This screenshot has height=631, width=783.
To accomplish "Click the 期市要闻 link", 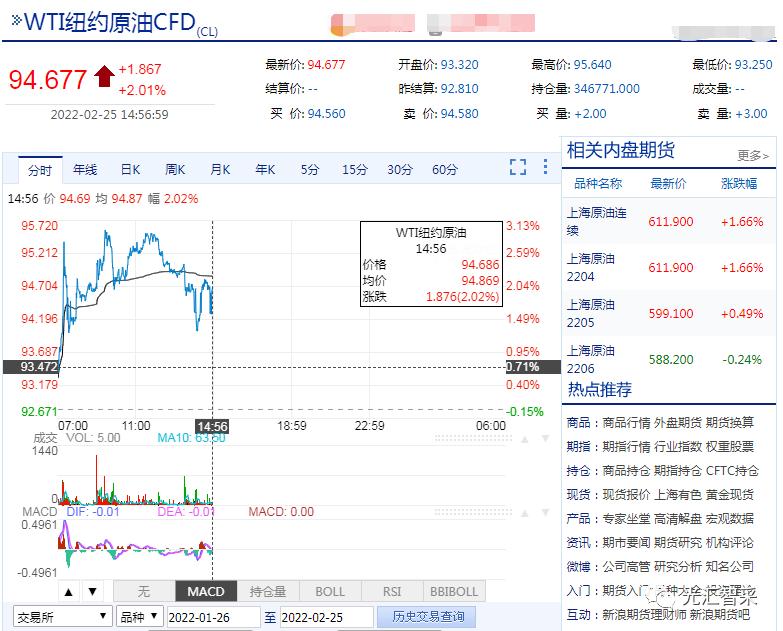I will 626,543.
